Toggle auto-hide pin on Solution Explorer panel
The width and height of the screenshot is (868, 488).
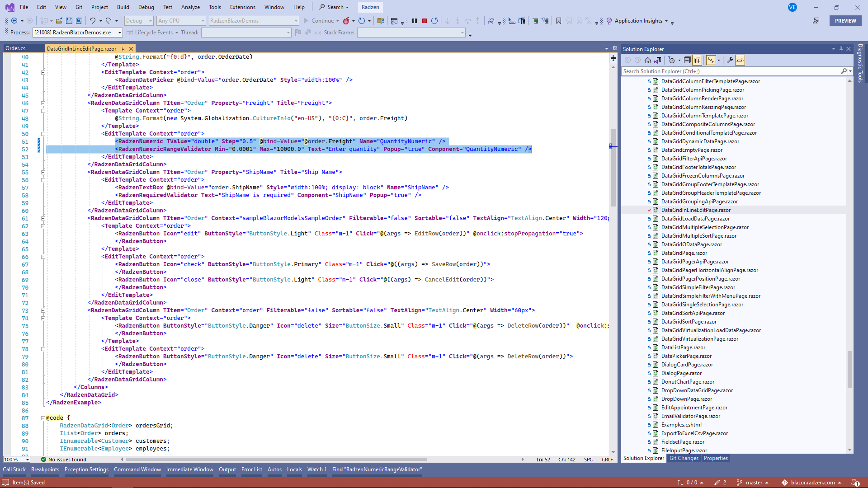point(841,49)
